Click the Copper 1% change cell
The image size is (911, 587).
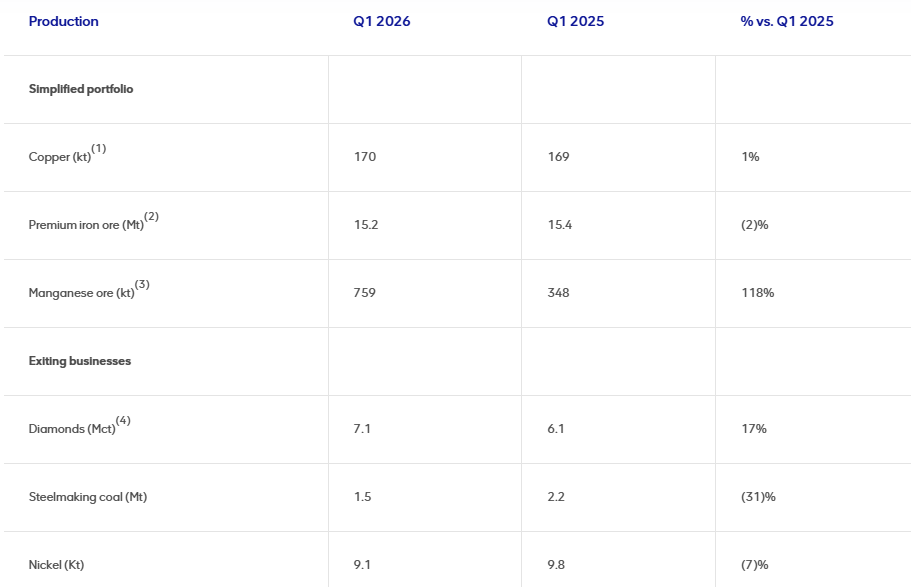(x=750, y=157)
